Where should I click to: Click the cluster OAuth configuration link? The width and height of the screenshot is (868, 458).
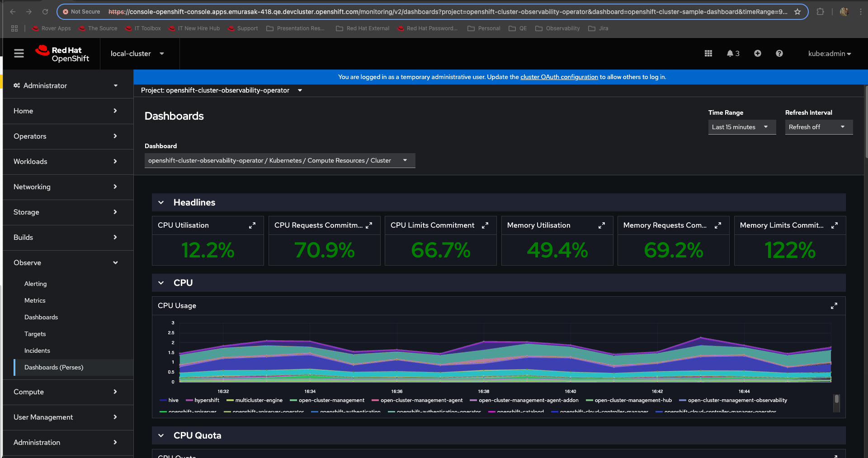coord(559,77)
